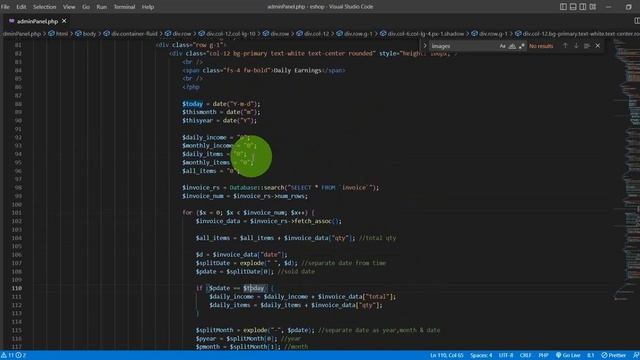Open the View menu
This screenshot has height=360, width=640.
click(69, 7)
